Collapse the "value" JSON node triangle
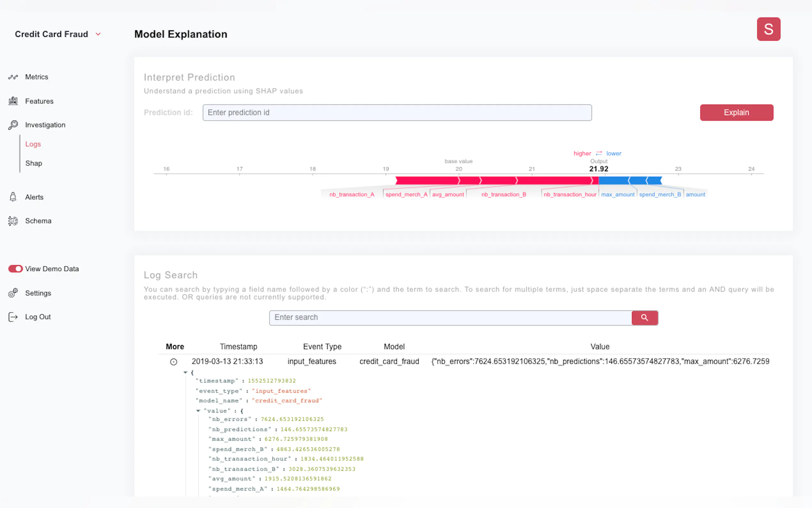812x508 pixels. (198, 410)
